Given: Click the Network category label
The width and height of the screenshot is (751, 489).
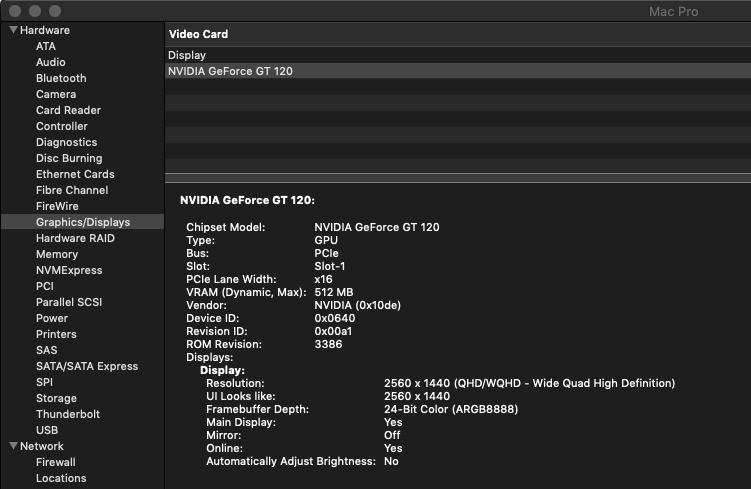Looking at the screenshot, I should [42, 446].
